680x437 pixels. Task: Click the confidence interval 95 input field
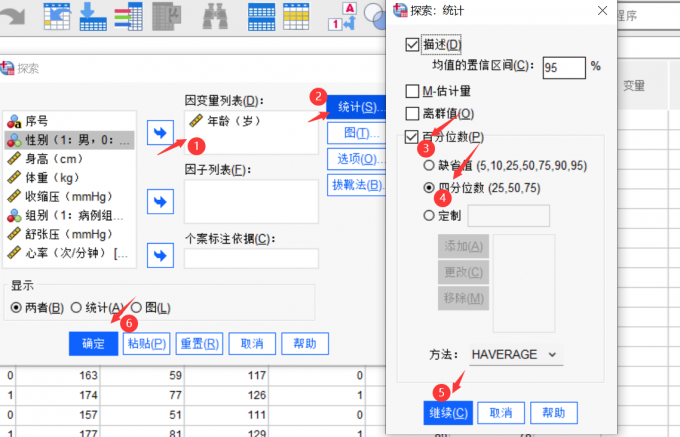[564, 68]
